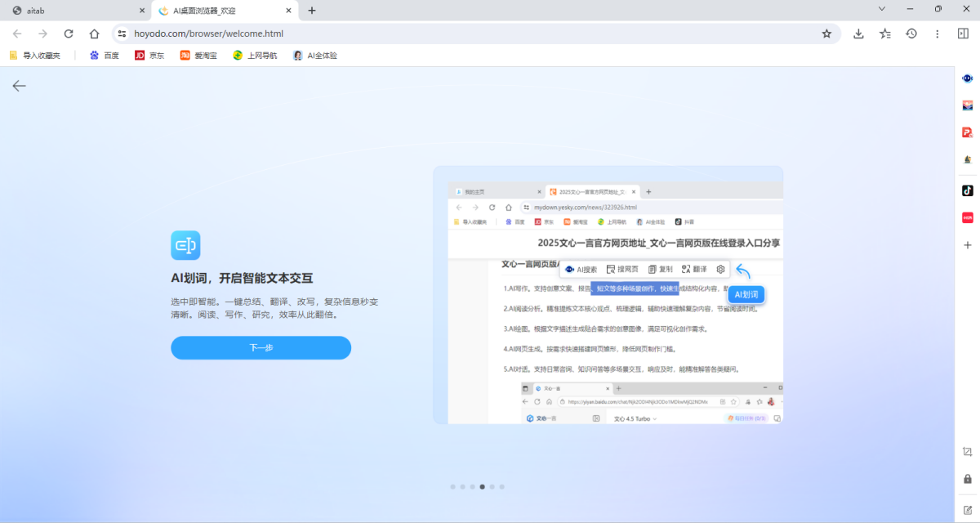Open the favorites list icon

pos(884,34)
